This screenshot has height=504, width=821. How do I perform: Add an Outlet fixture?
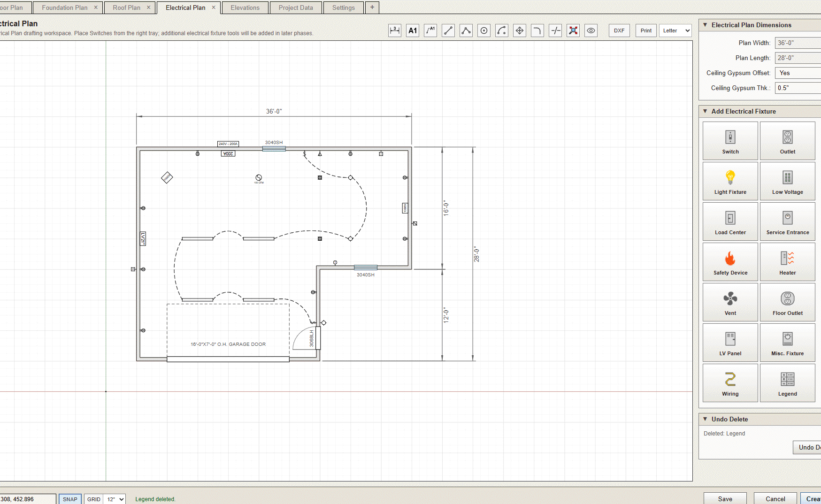pos(788,141)
